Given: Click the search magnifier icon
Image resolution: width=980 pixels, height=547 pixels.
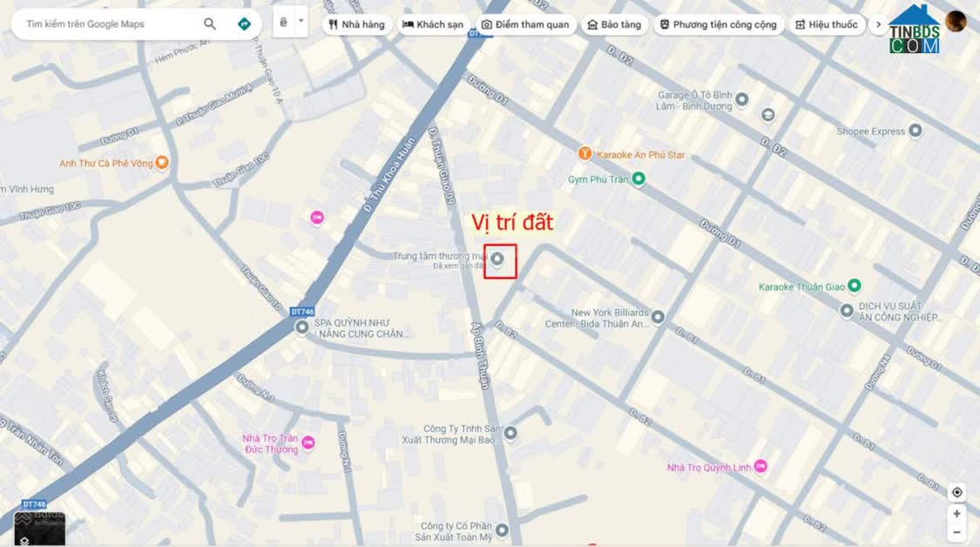Looking at the screenshot, I should [209, 24].
